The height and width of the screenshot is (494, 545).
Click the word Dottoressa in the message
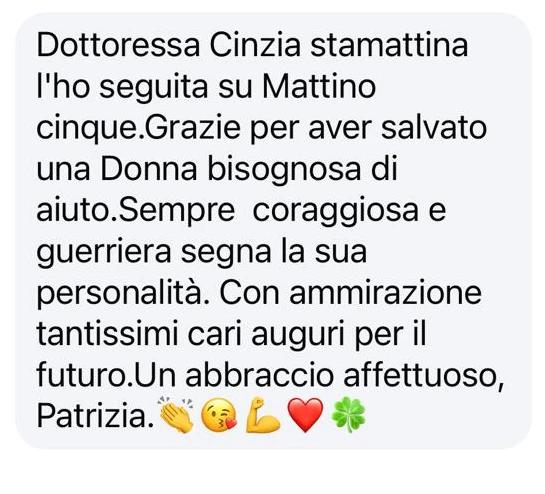(x=118, y=45)
